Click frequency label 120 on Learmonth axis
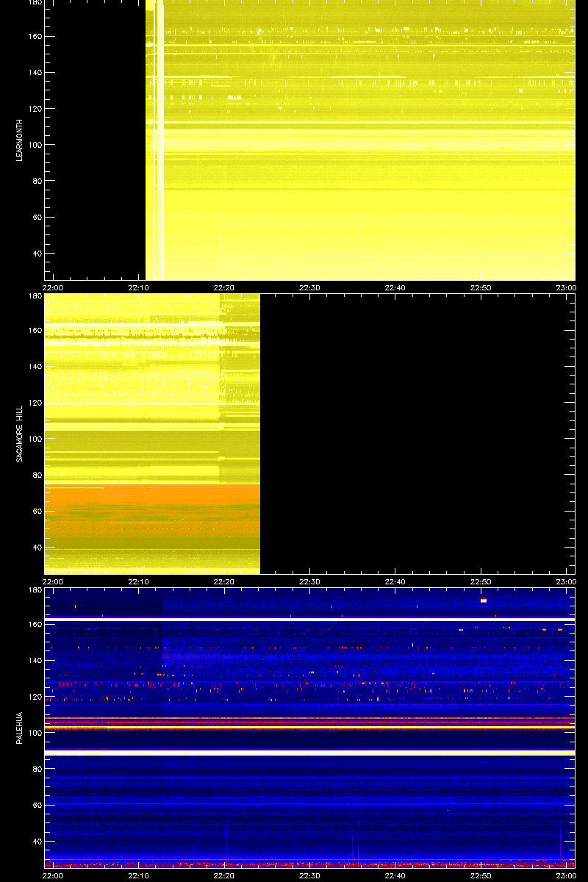Image resolution: width=588 pixels, height=882 pixels. click(x=35, y=109)
